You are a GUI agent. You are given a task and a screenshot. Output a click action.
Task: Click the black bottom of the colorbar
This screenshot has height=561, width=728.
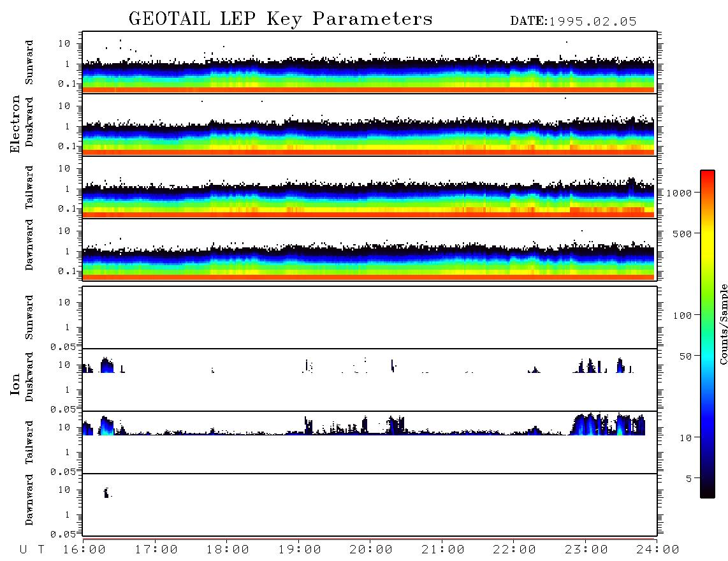[x=707, y=492]
